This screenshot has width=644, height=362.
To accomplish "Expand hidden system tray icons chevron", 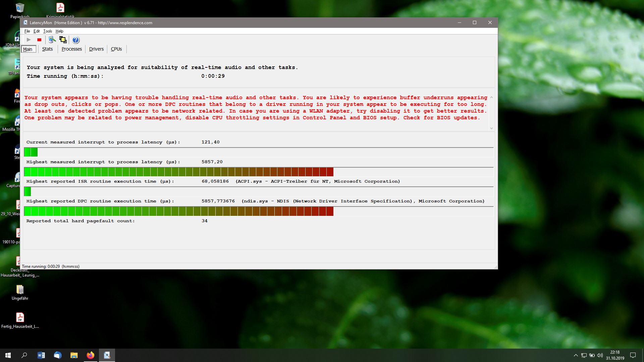I will click(576, 355).
